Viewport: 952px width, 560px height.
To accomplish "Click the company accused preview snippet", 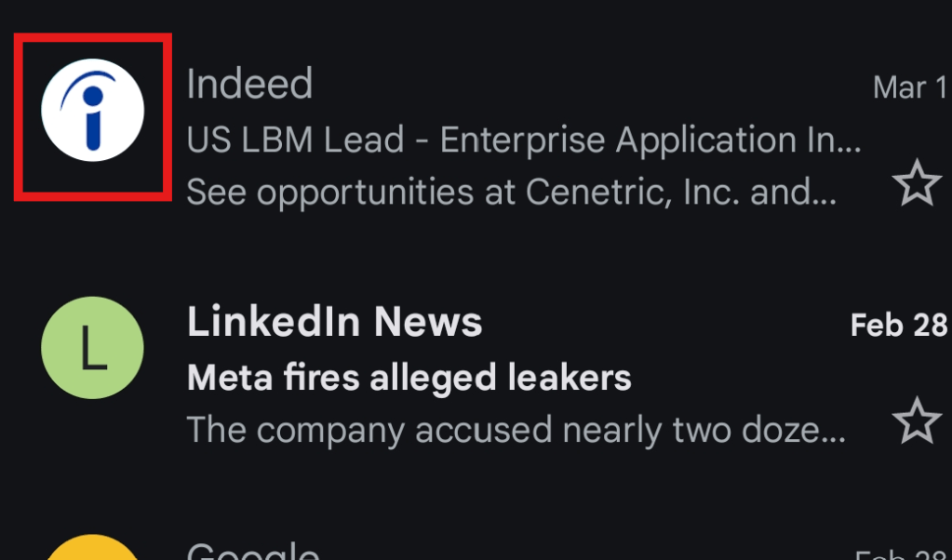I will pyautogui.click(x=515, y=430).
